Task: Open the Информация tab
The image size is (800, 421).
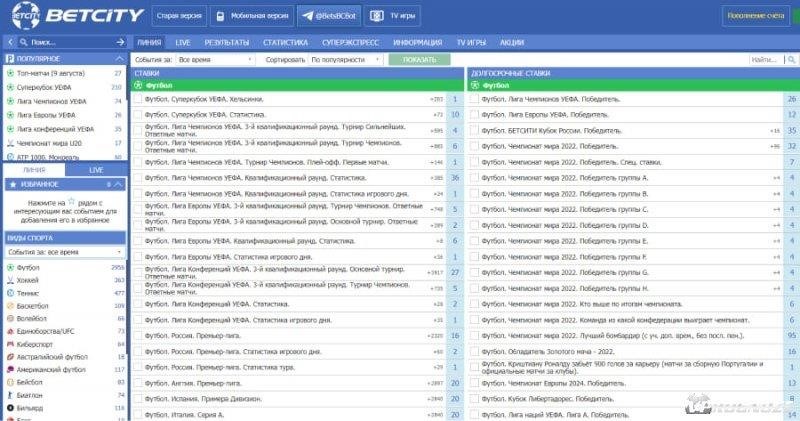Action: point(417,42)
